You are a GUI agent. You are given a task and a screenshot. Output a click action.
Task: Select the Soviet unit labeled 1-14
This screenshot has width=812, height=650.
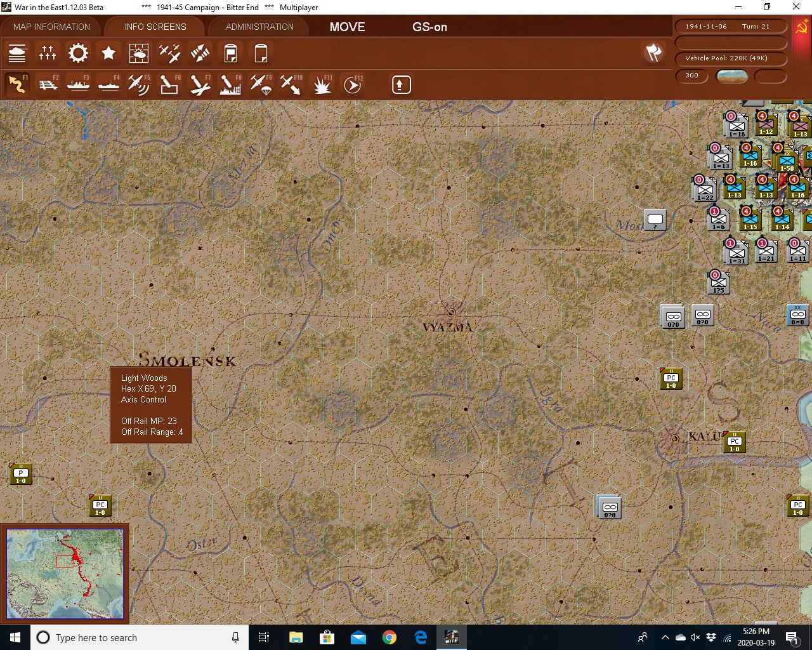782,220
